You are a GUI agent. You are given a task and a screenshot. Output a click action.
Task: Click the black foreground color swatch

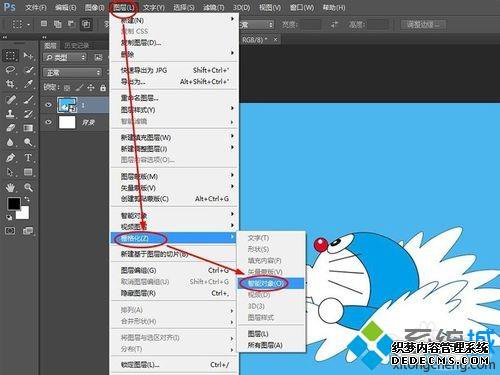(14, 204)
